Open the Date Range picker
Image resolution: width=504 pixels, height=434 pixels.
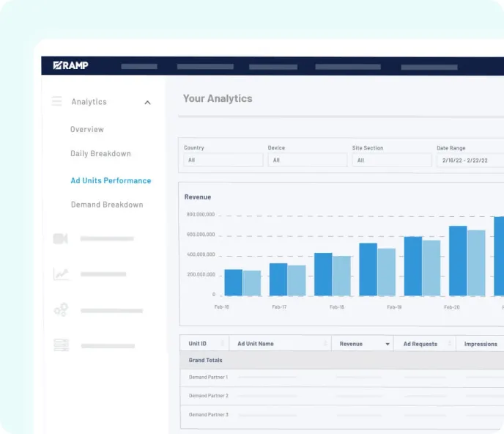(470, 161)
